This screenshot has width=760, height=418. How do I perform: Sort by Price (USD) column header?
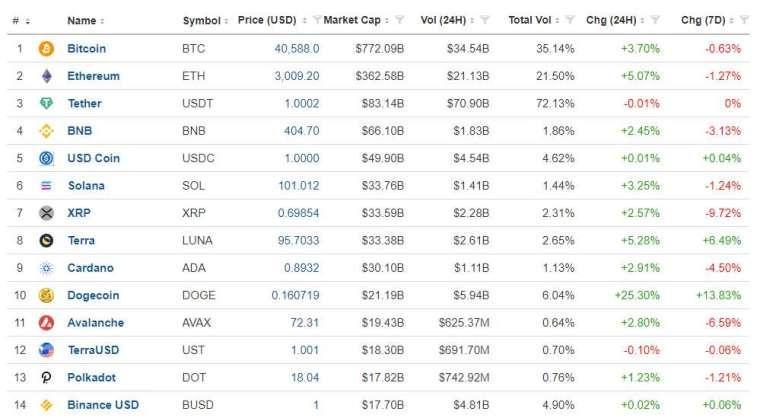tap(267, 20)
